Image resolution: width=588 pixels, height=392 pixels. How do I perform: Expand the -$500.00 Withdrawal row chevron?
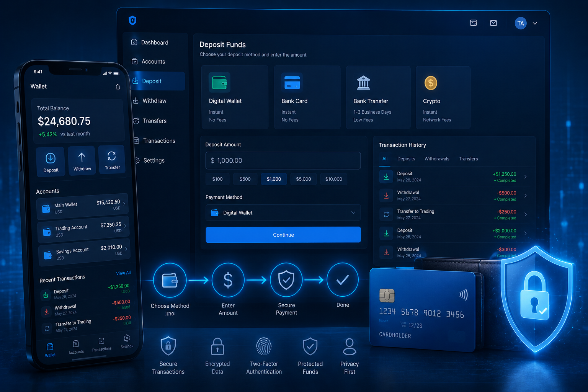coord(526,196)
